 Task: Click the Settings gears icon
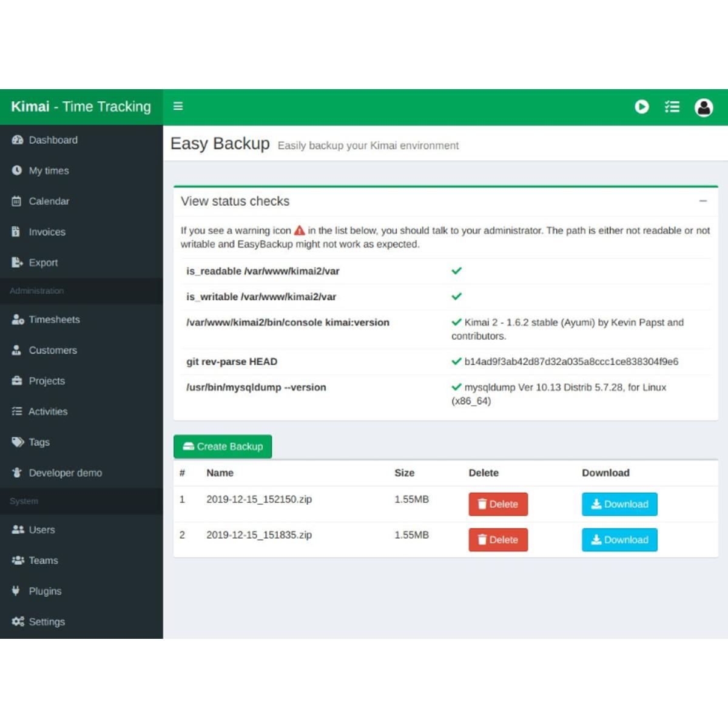click(18, 622)
